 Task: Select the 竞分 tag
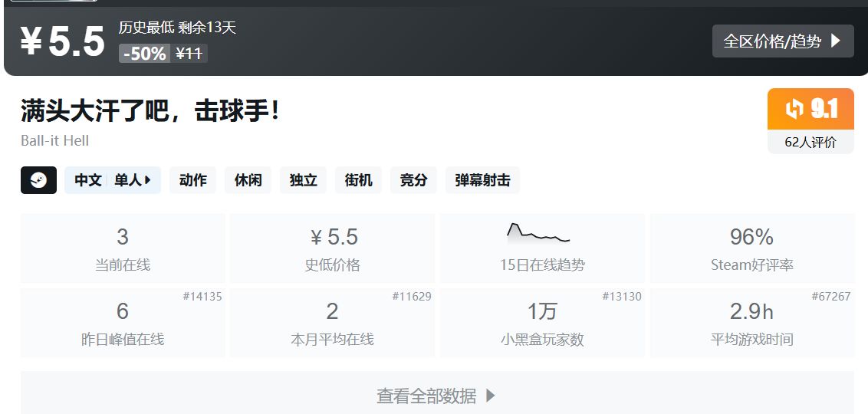point(413,180)
